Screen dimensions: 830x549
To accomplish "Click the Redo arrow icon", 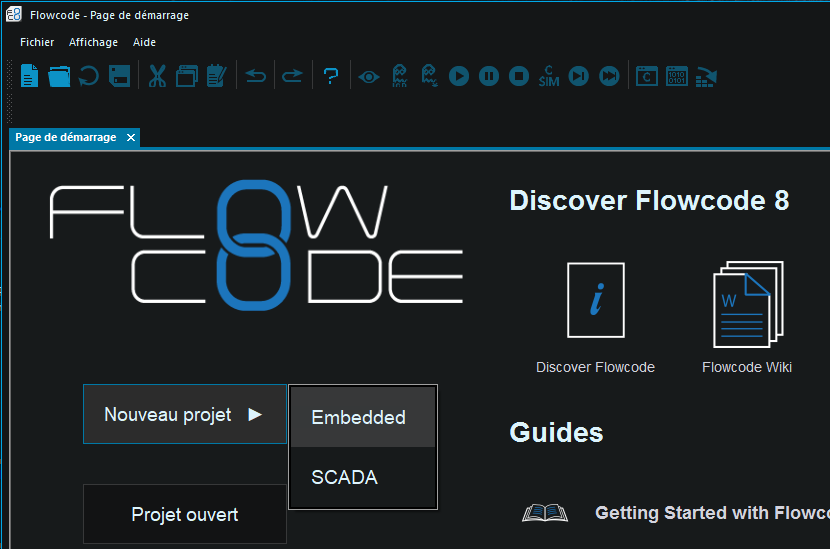I will (292, 76).
